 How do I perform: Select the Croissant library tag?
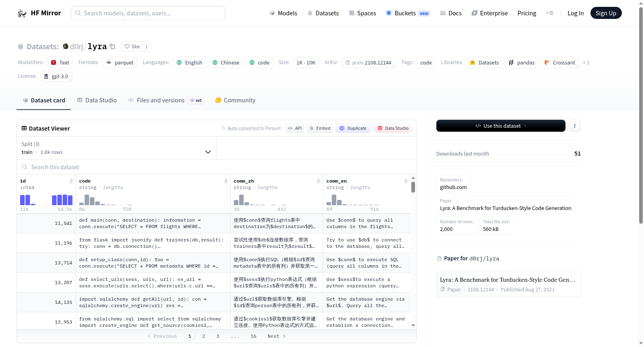point(560,62)
